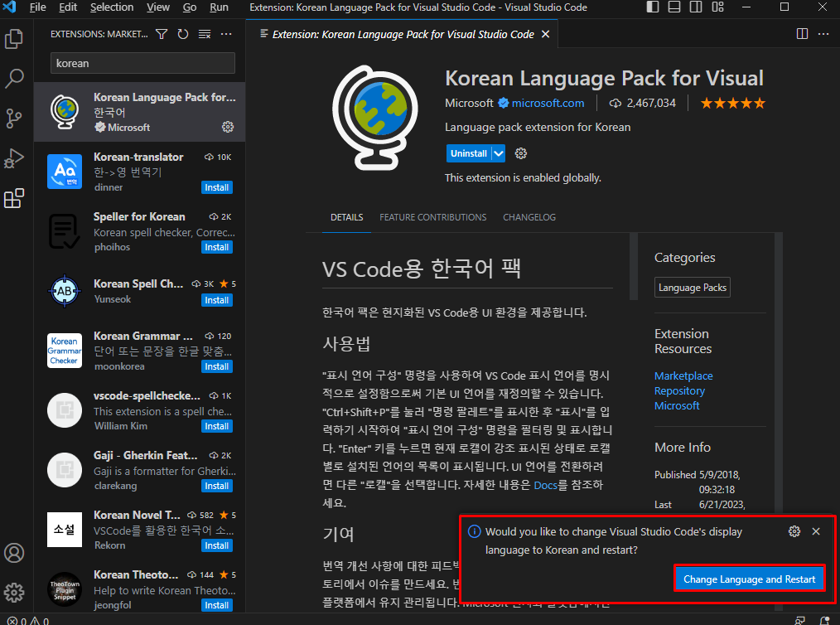Open the Run menu
840x625 pixels.
click(x=219, y=7)
